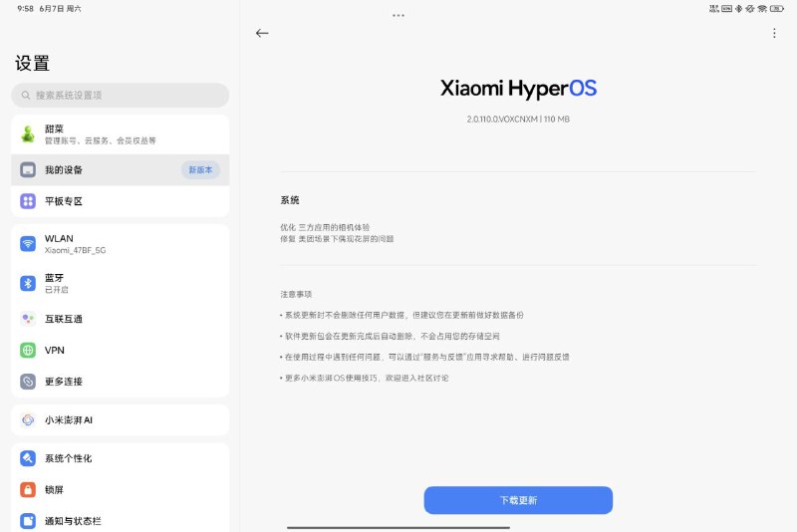Image resolution: width=797 pixels, height=532 pixels.
Task: Open the 蓝牙 Bluetooth icon
Action: (x=28, y=283)
